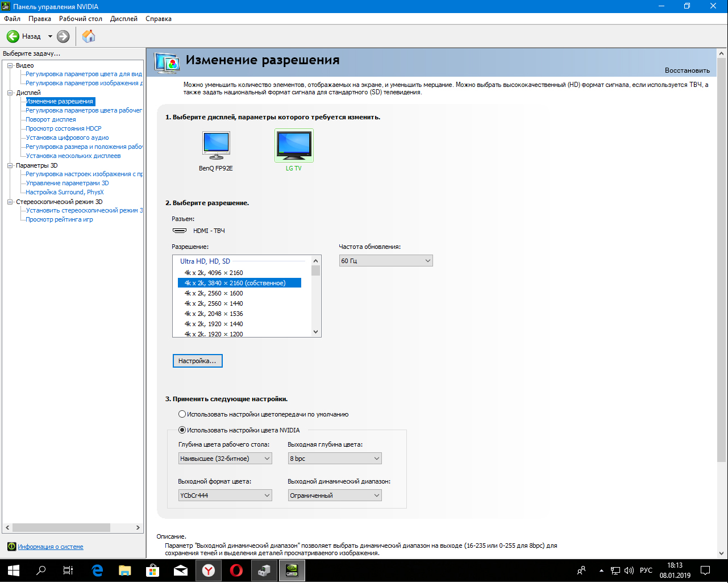Image resolution: width=728 pixels, height=583 pixels.
Task: Open Microsoft Edge from the taskbar
Action: (x=97, y=570)
